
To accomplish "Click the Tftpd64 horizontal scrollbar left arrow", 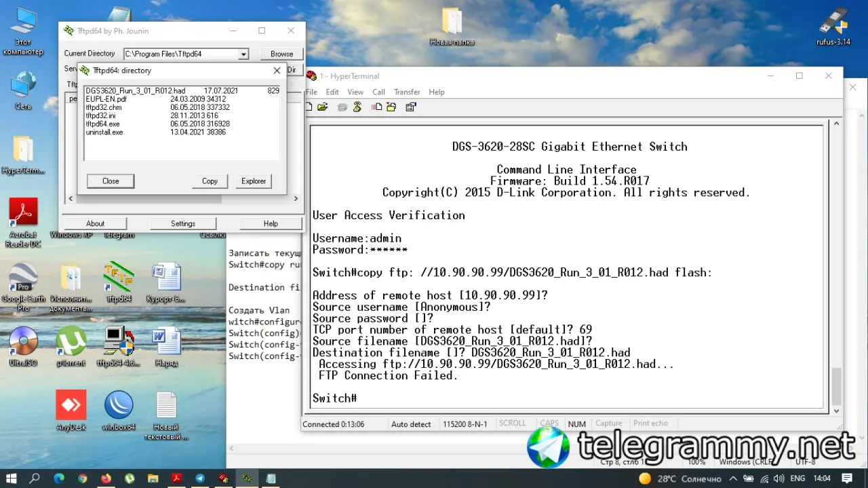I will (x=71, y=199).
